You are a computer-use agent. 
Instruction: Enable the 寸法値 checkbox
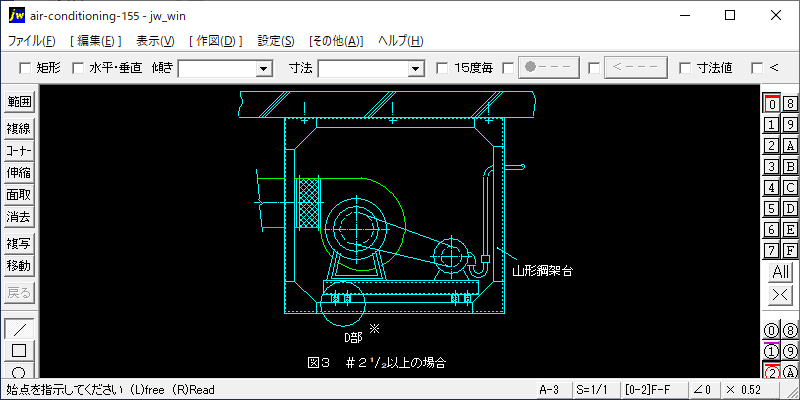coord(685,68)
